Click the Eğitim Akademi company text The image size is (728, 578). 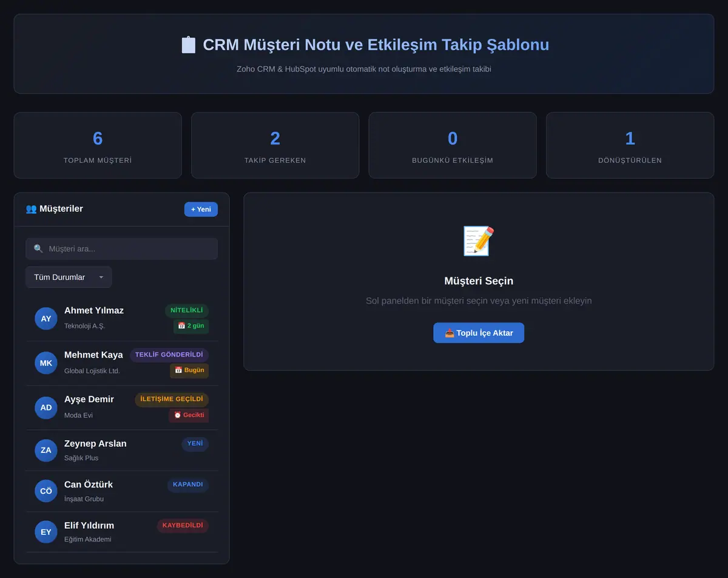coord(88,539)
